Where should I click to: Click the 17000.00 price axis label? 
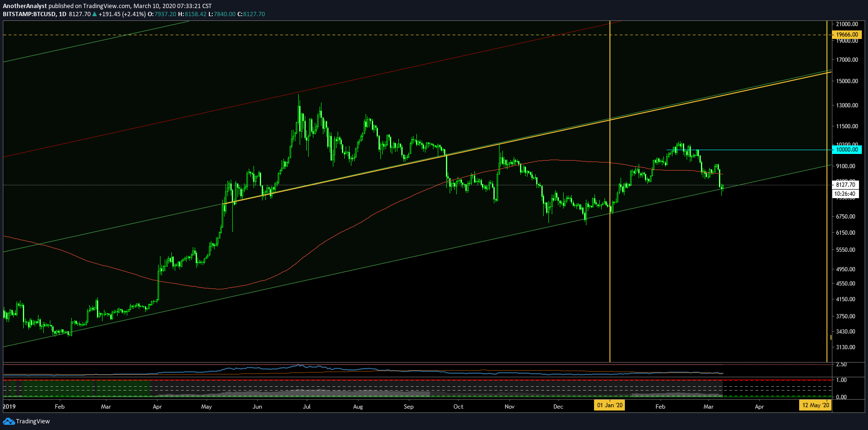[x=847, y=60]
